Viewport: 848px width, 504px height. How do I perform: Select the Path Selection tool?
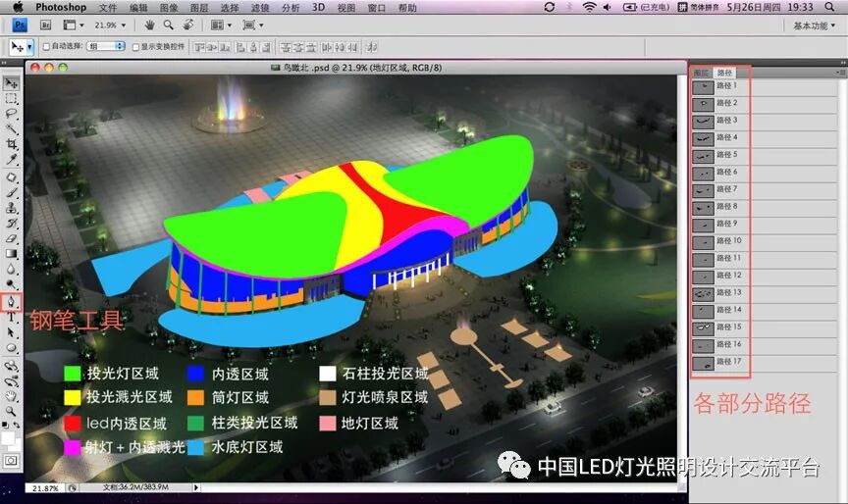11,332
